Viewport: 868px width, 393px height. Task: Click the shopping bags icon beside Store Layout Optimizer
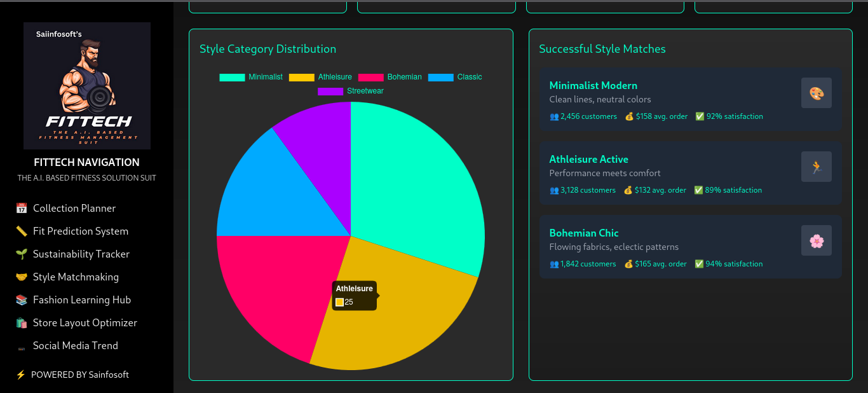pos(22,323)
